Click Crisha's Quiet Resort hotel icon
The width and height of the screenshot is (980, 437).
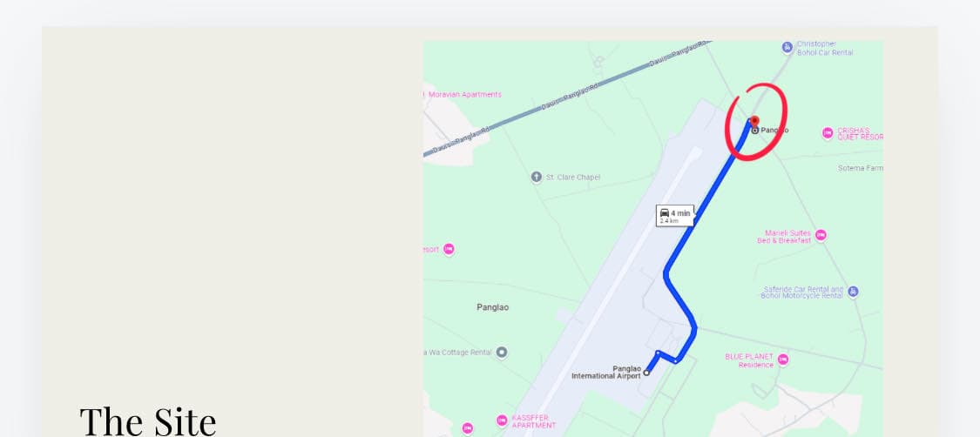(828, 133)
